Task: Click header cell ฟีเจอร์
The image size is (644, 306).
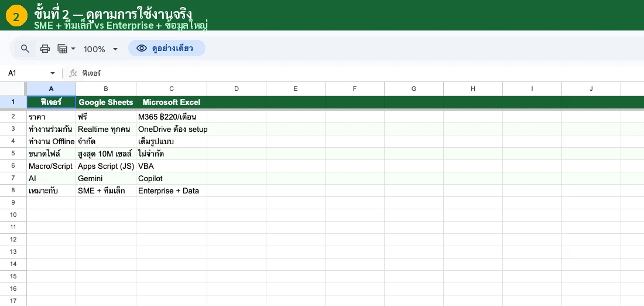Action: [52, 102]
